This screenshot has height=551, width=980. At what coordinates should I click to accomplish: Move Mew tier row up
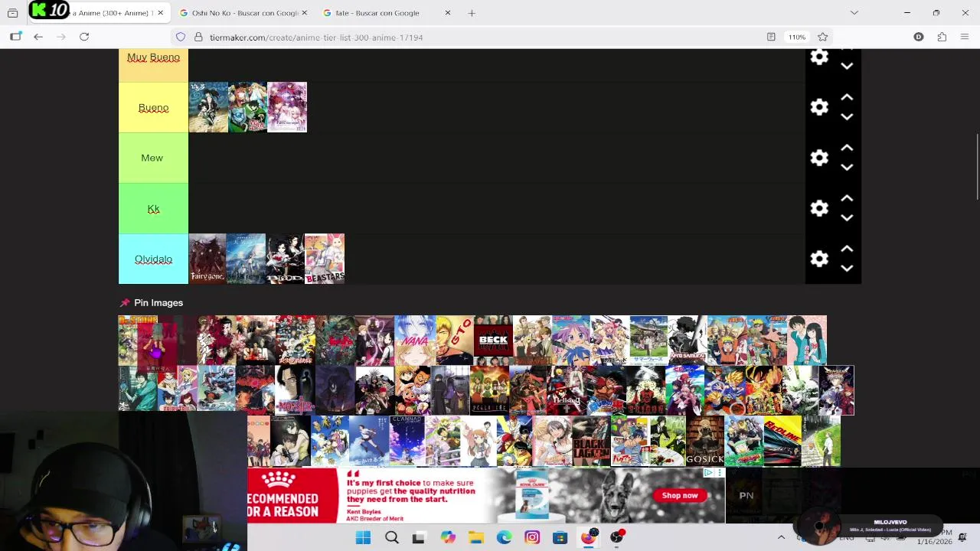coord(847,148)
